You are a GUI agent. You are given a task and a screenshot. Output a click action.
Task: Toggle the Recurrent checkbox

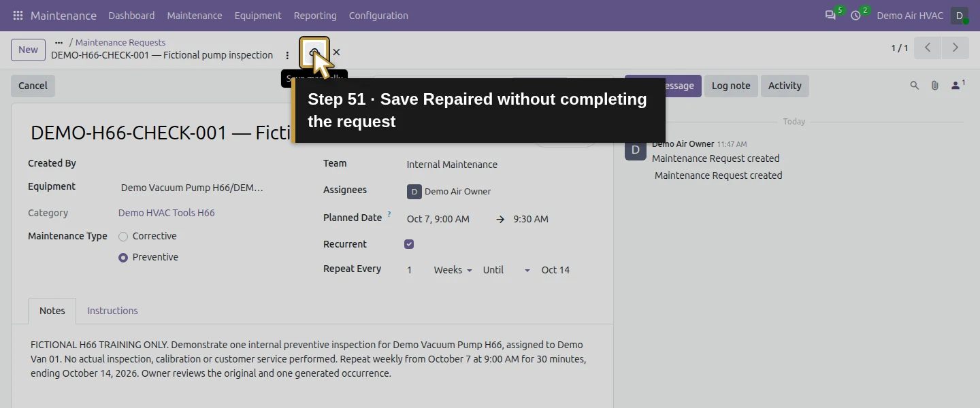point(409,244)
